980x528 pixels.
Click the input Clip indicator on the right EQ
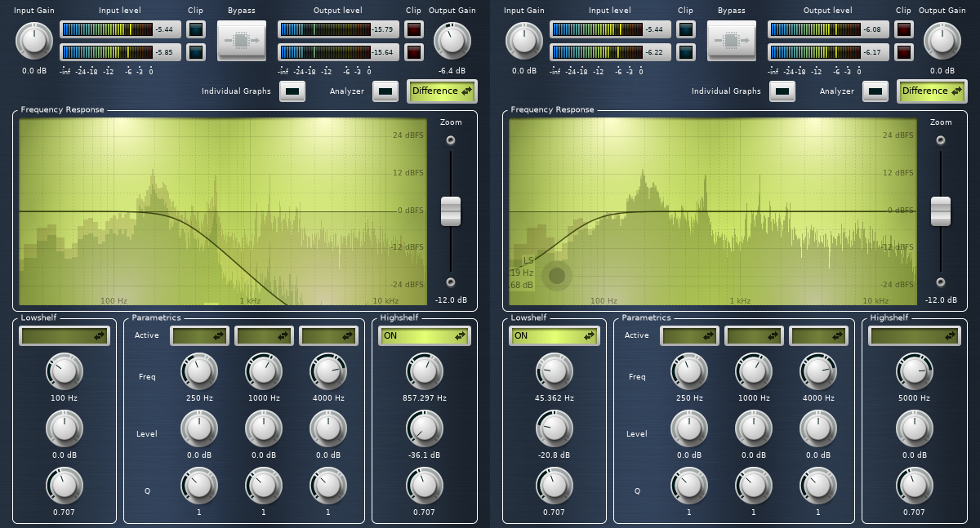684,29
